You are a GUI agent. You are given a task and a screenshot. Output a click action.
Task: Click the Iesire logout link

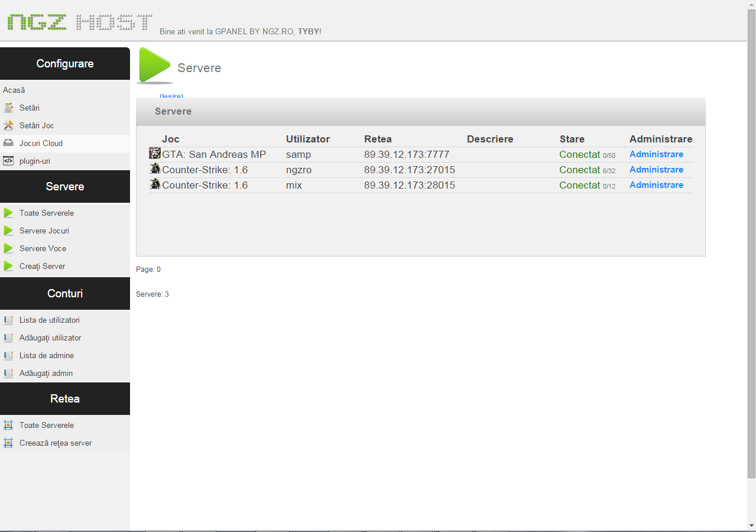click(x=171, y=96)
